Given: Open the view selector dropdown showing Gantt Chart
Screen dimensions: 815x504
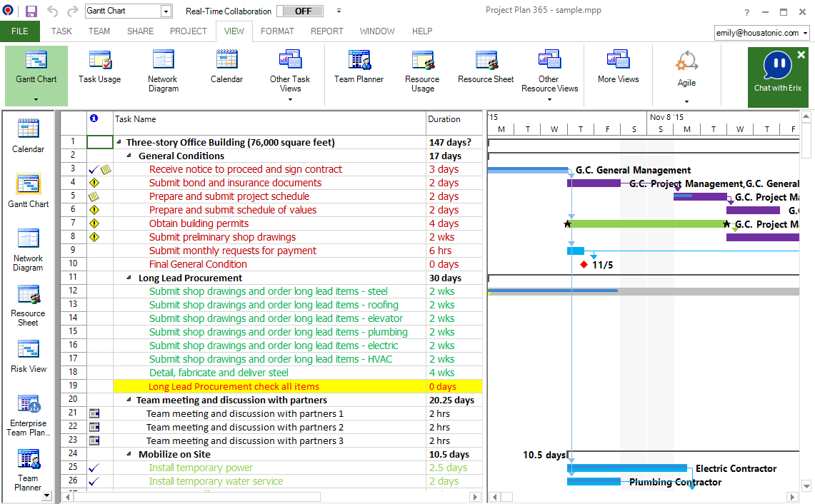Looking at the screenshot, I should 166,10.
